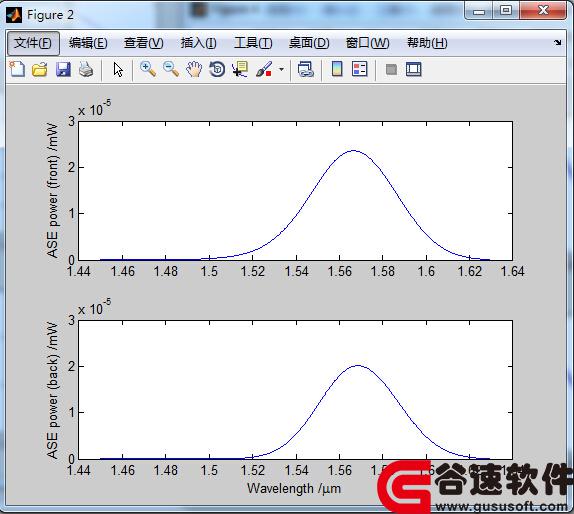Open the 帮助(H) menu

click(427, 43)
